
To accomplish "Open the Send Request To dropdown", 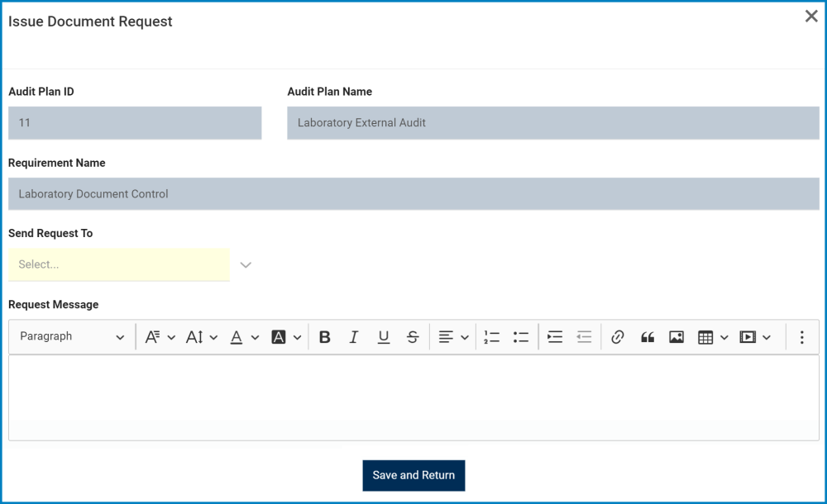I will tap(118, 264).
